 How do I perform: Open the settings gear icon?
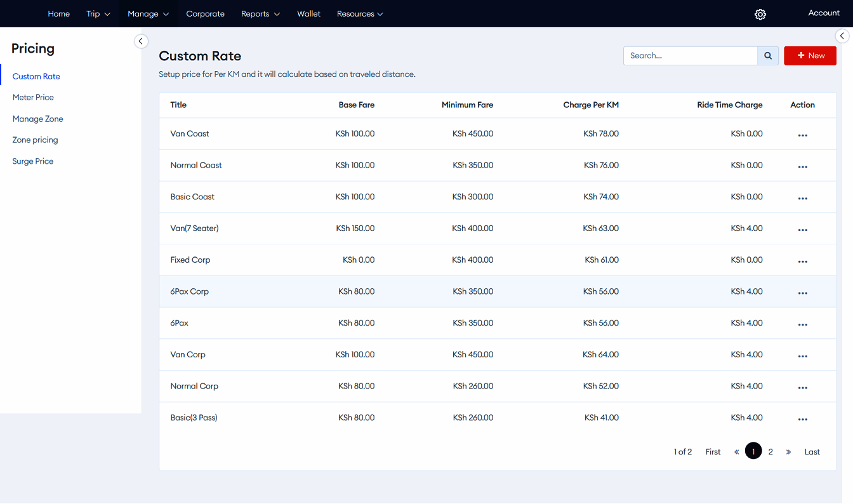tap(760, 14)
